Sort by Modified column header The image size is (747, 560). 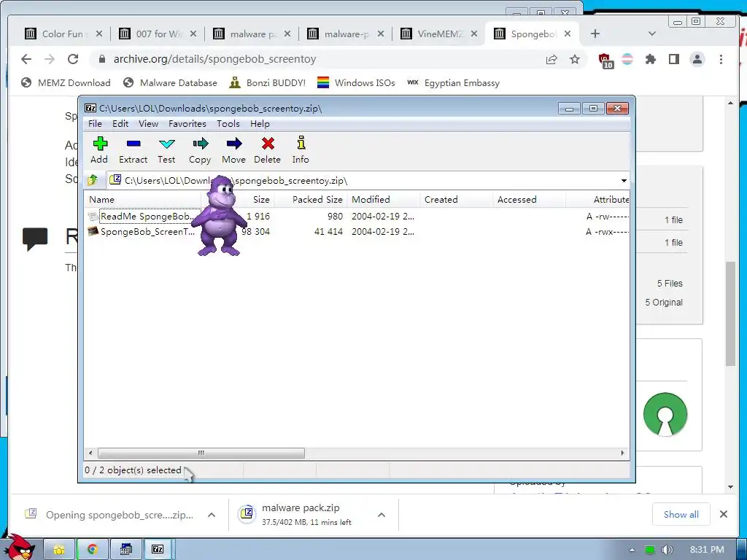384,200
